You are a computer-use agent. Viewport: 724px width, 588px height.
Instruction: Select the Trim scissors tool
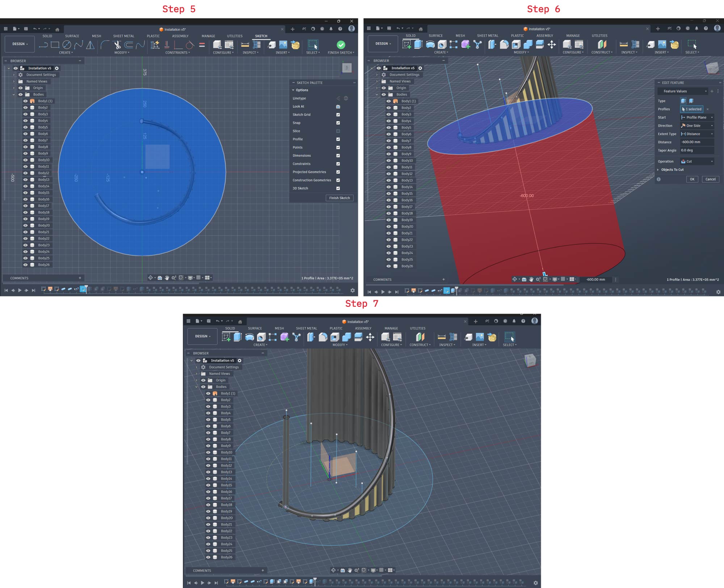tap(117, 45)
